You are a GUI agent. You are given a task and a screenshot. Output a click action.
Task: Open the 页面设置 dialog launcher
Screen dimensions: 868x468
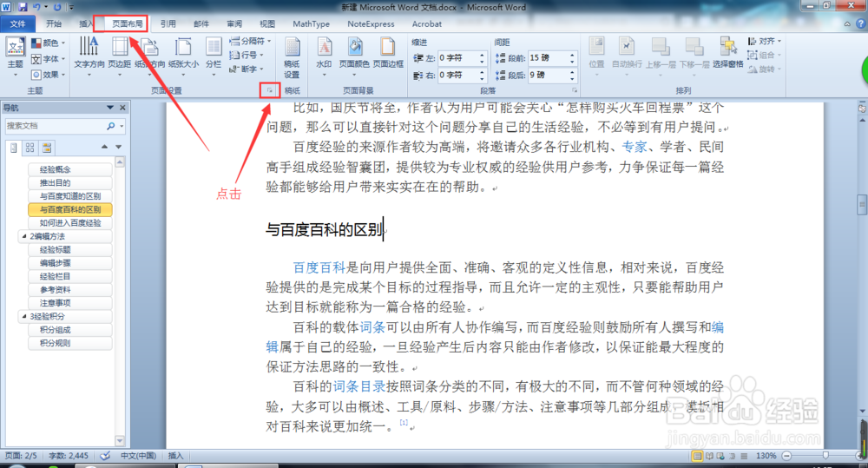coord(270,90)
